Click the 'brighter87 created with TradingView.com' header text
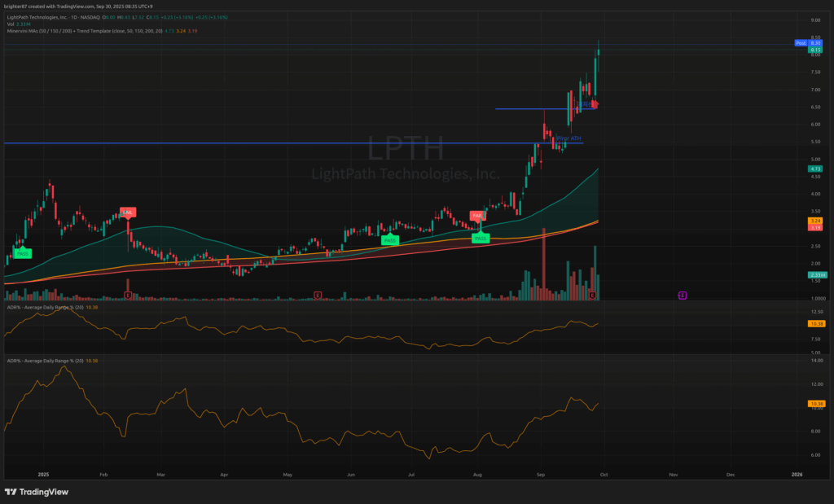This screenshot has height=504, width=834. tap(78, 7)
